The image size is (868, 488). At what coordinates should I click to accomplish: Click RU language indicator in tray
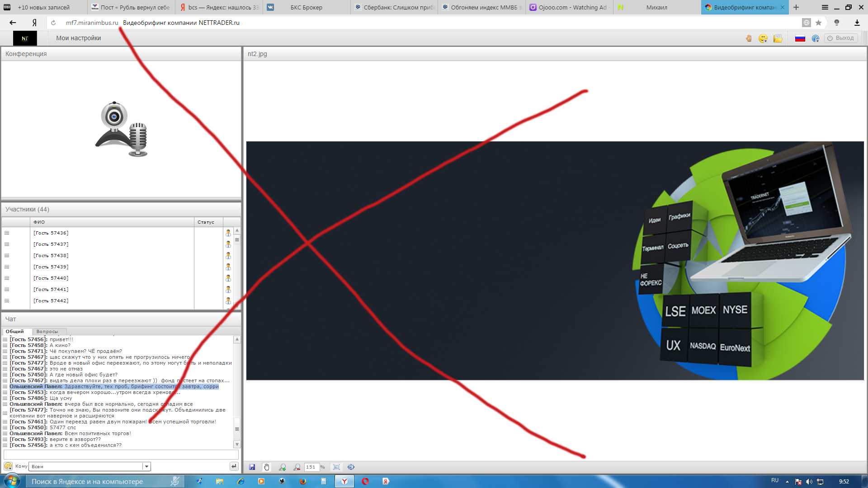pos(775,480)
